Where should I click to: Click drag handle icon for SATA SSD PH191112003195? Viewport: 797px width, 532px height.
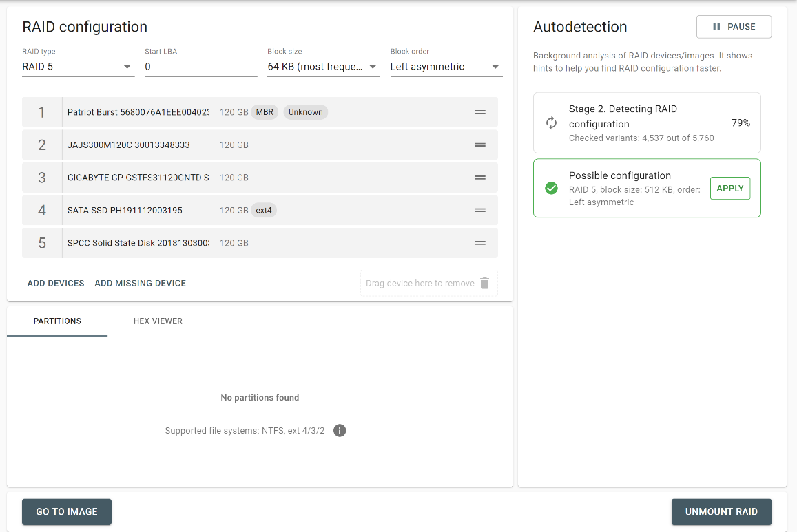click(x=480, y=210)
